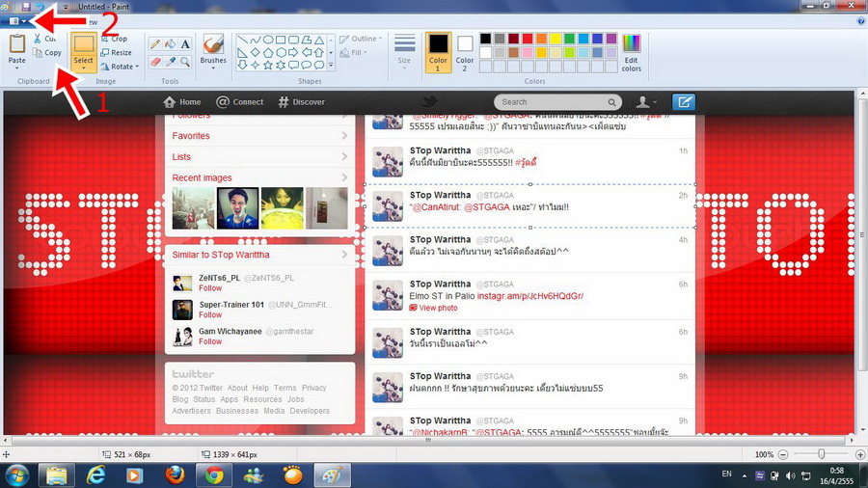
Task: Click the Crop button
Action: [x=114, y=39]
